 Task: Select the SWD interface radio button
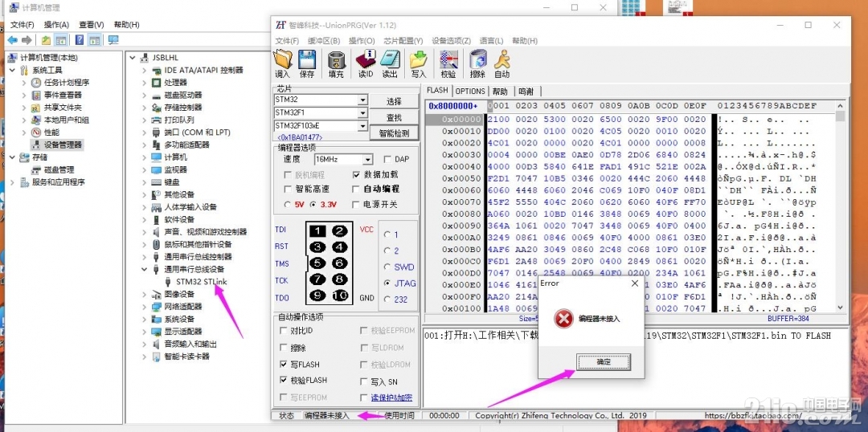(x=387, y=267)
